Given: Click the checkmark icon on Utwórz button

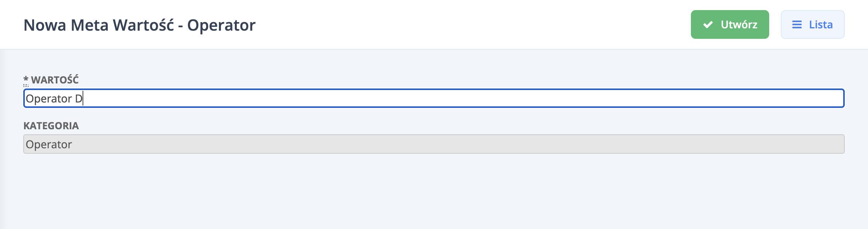Looking at the screenshot, I should [x=708, y=25].
